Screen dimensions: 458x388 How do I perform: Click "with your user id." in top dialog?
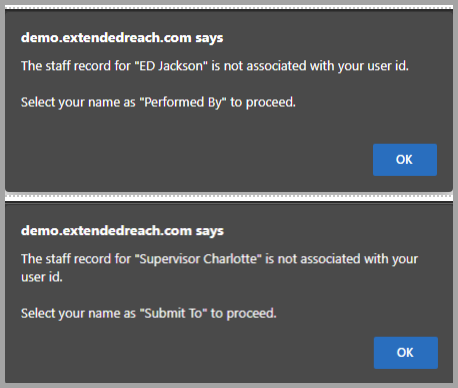coord(359,66)
